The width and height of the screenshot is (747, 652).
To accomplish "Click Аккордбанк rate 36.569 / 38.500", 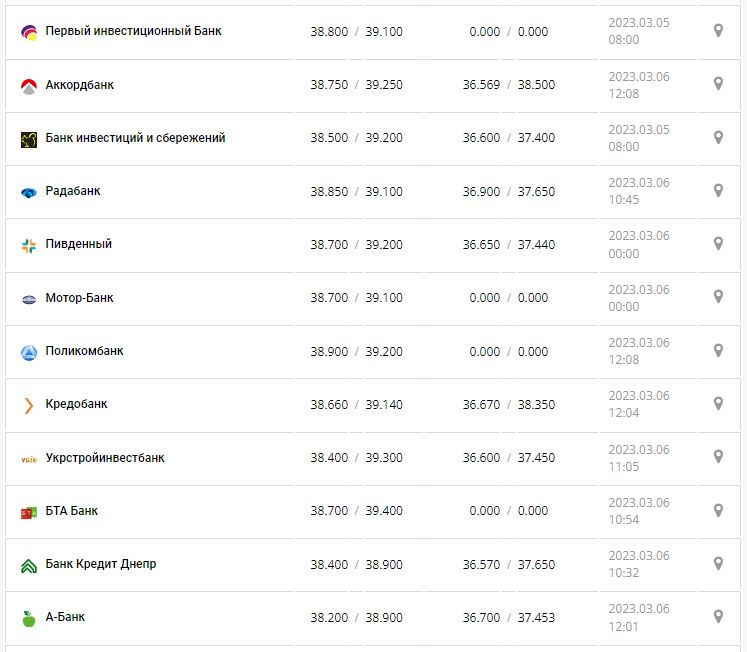I will tap(508, 85).
